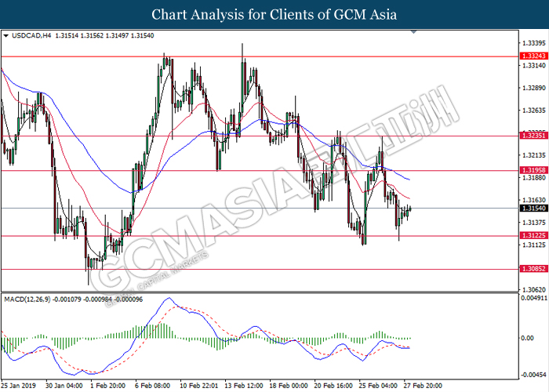This screenshot has height=392, width=549.
Task: Click the 1.33395 price scale value
Action: (534, 43)
